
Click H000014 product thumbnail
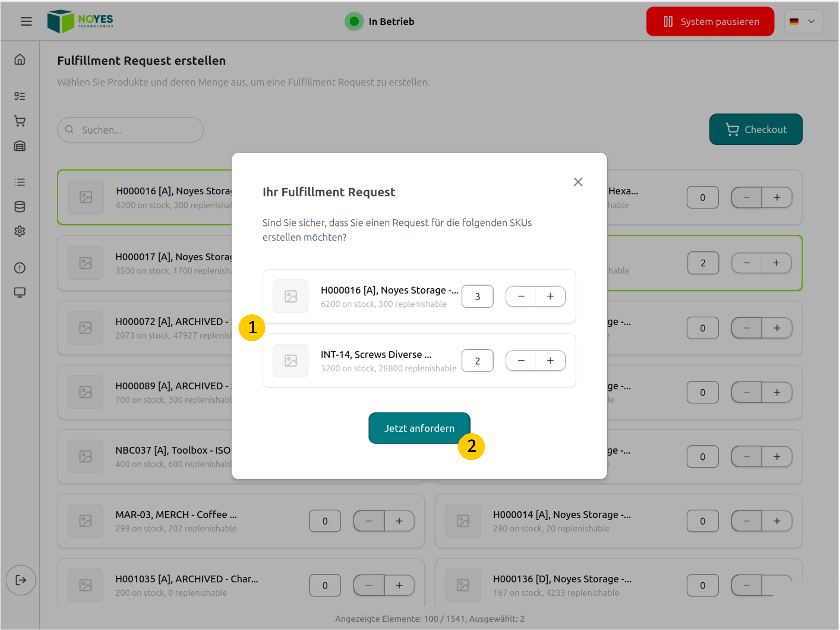click(463, 521)
